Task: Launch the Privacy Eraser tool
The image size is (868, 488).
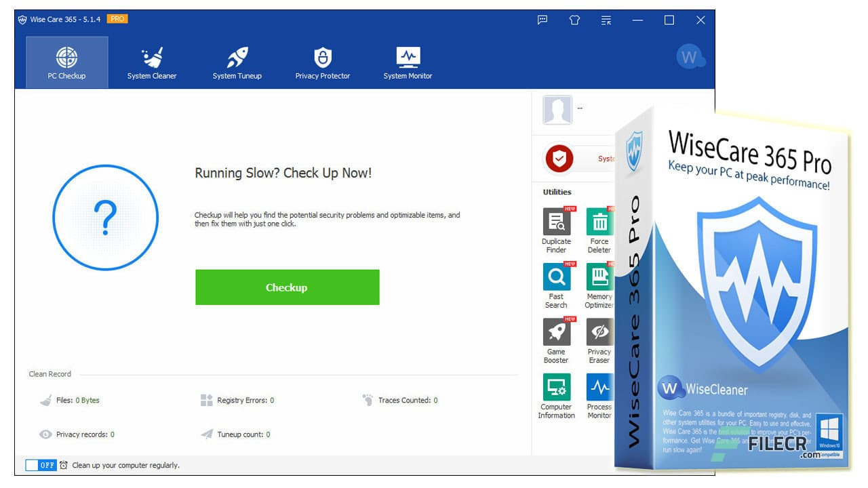Action: (x=599, y=335)
